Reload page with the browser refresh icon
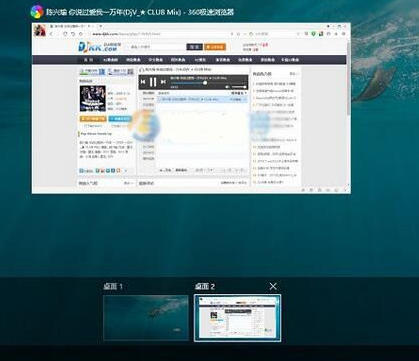Screen dimensions: 419x361 pyautogui.click(x=65, y=34)
